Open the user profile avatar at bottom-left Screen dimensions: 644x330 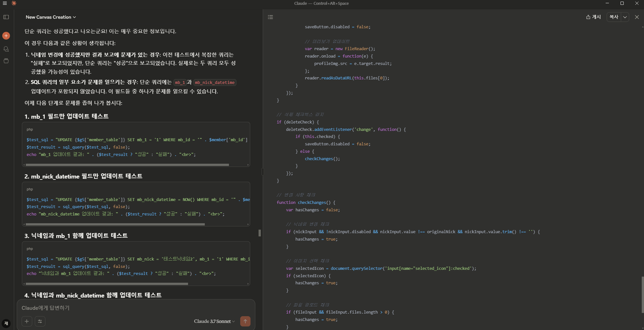coord(6,323)
